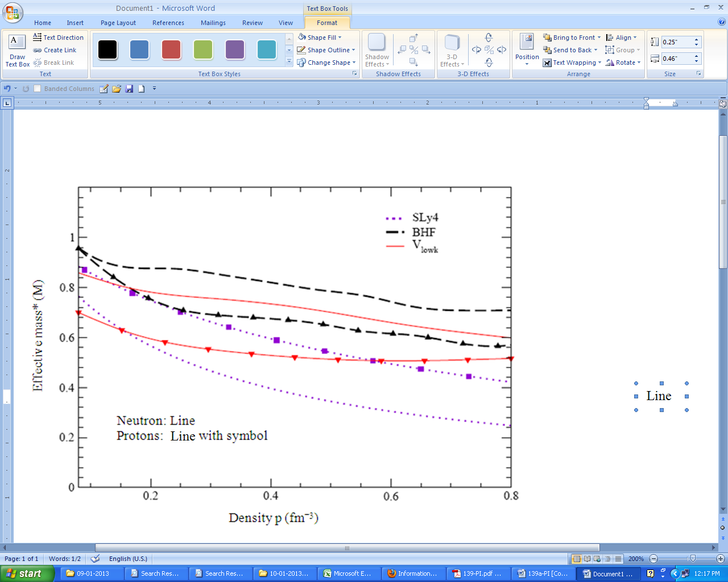Click the Windows Start button

tap(26, 573)
